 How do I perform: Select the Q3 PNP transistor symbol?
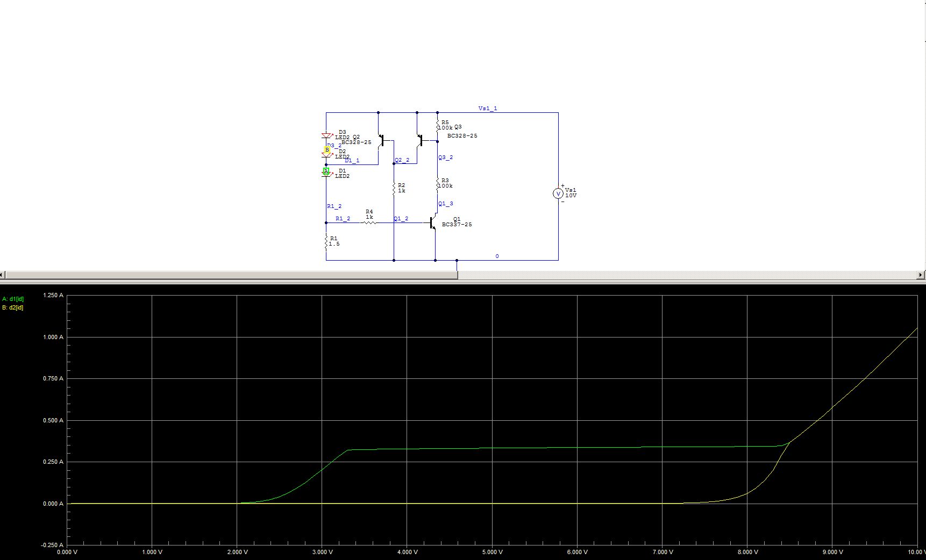pos(420,141)
